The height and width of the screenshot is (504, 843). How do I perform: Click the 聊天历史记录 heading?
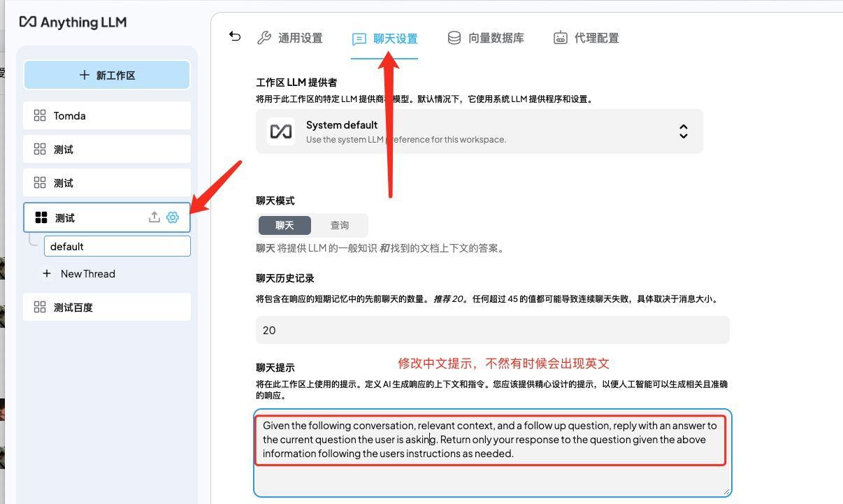tap(285, 278)
